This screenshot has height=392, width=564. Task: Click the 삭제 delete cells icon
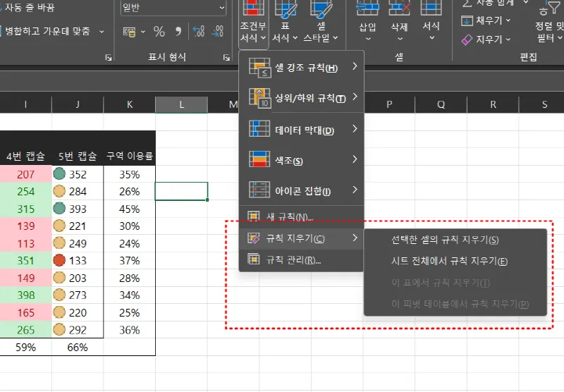[x=399, y=8]
